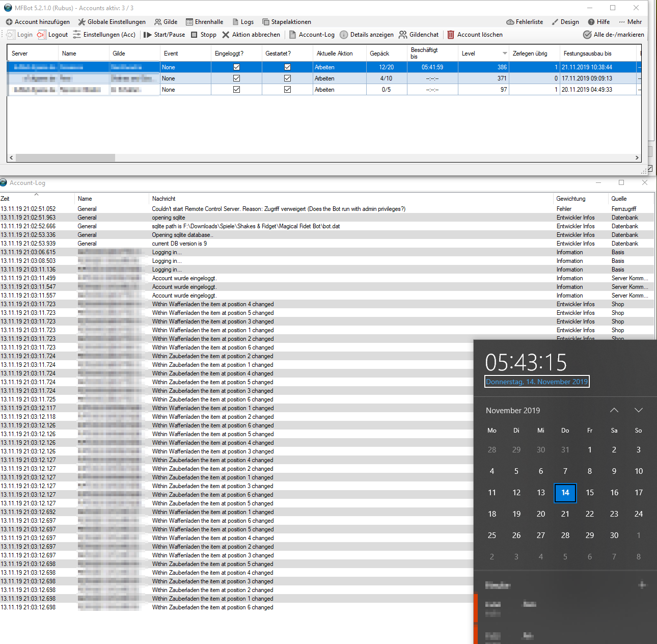Click the Logout icon

click(x=42, y=35)
